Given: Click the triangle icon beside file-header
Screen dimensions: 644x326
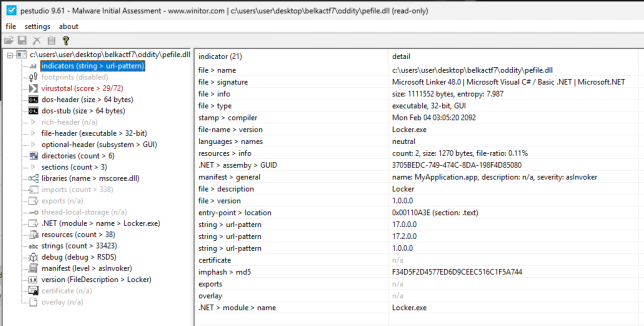Looking at the screenshot, I should click(33, 133).
